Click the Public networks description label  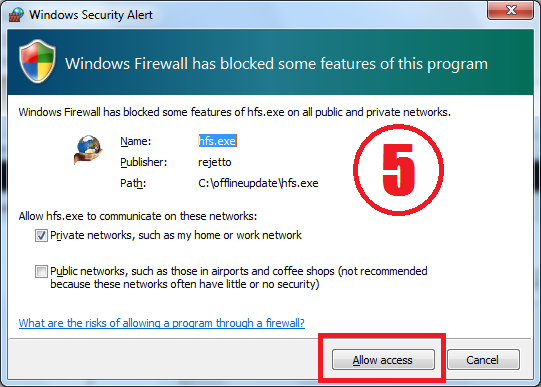239,278
